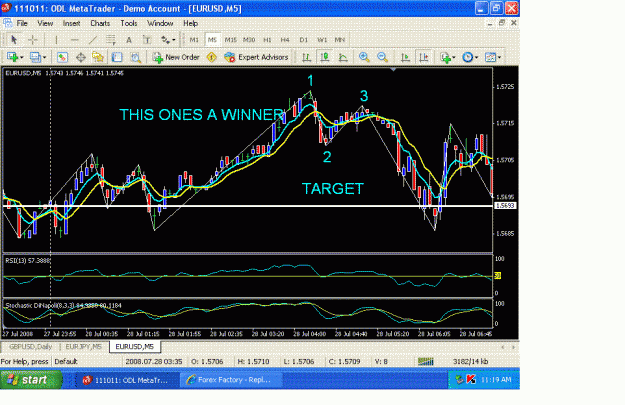This screenshot has height=405, width=625.
Task: Click the Default profile status text
Action: click(66, 362)
